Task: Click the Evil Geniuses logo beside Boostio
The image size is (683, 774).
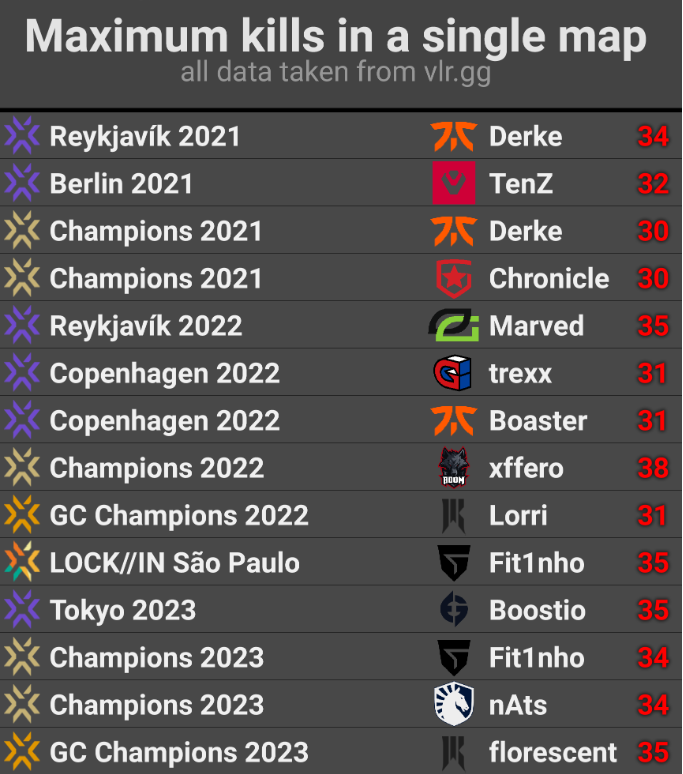Action: pos(453,610)
